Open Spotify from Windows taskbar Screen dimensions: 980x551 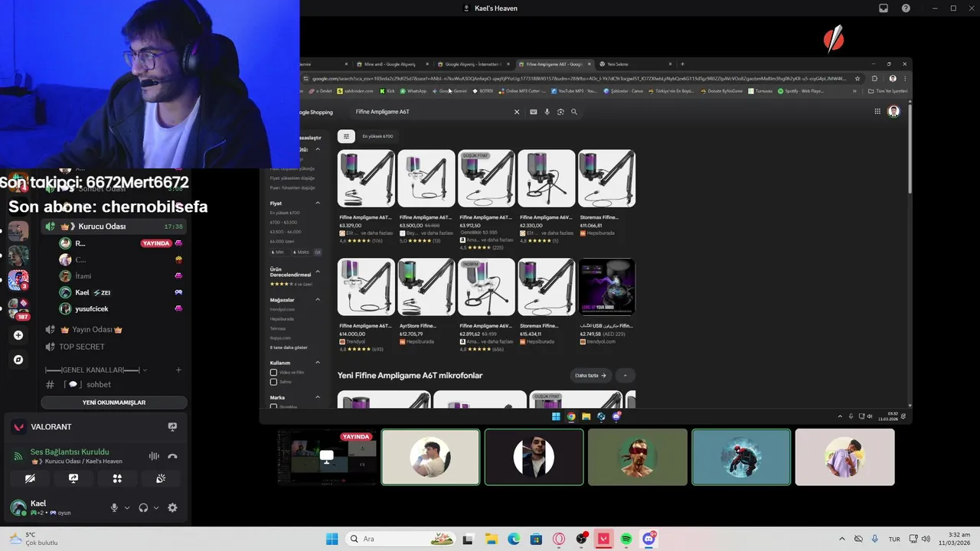pyautogui.click(x=626, y=539)
